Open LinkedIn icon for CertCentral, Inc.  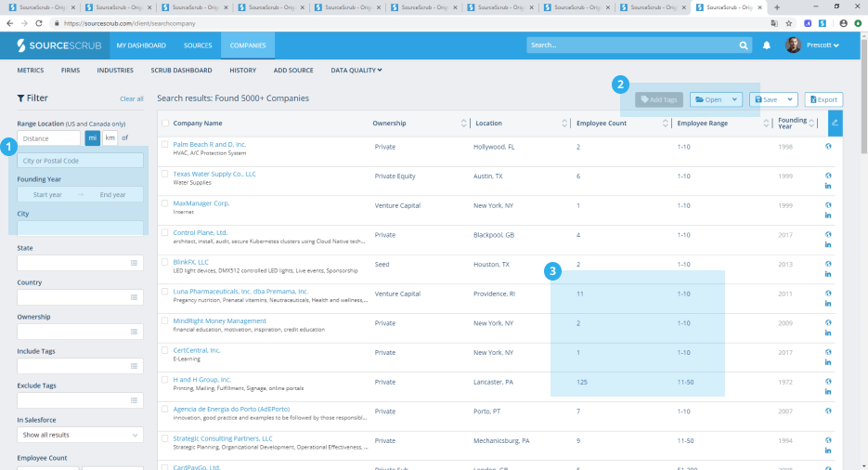(x=828, y=362)
